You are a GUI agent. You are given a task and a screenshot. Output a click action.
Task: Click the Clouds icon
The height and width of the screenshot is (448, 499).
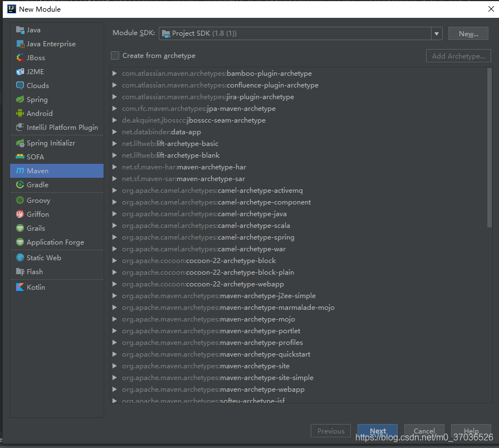20,85
